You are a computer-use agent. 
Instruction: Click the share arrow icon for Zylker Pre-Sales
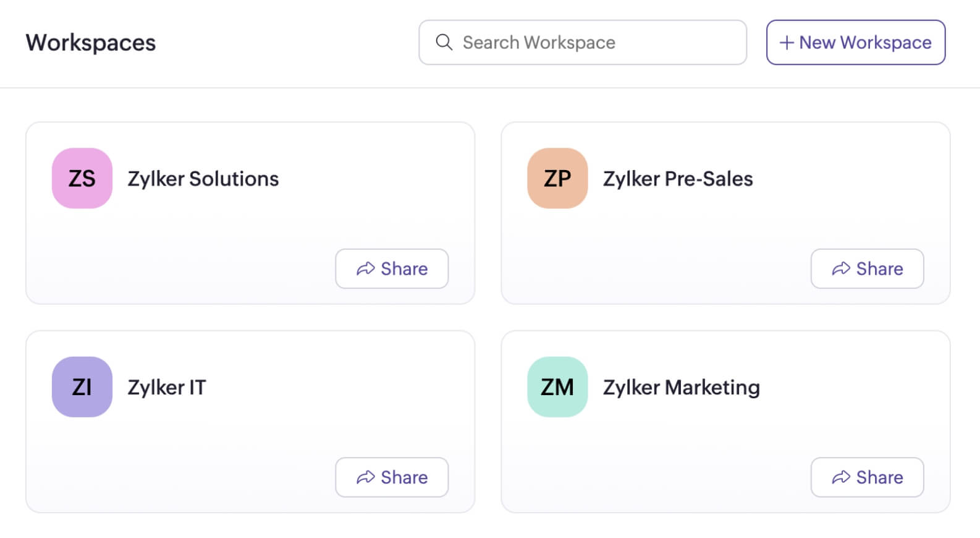coord(841,268)
